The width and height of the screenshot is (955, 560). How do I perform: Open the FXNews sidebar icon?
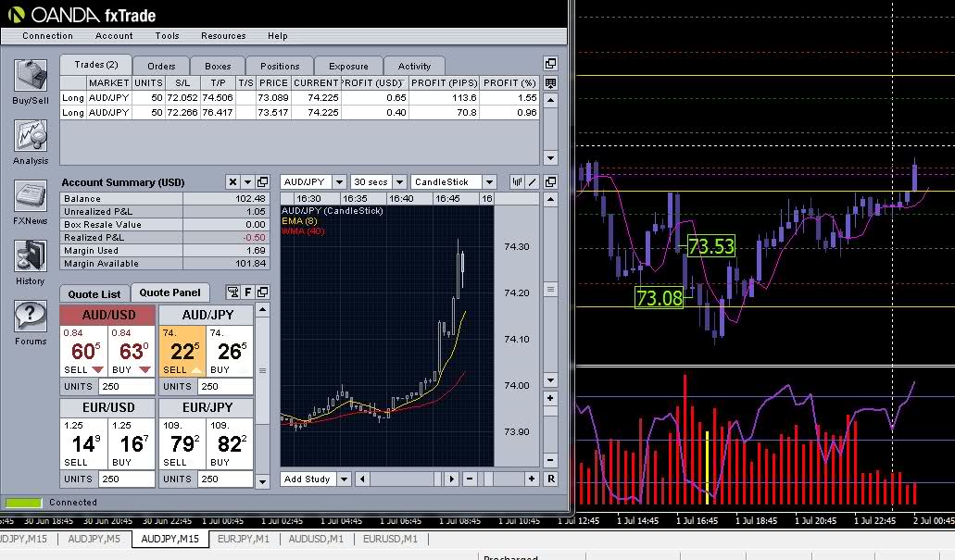tap(31, 199)
